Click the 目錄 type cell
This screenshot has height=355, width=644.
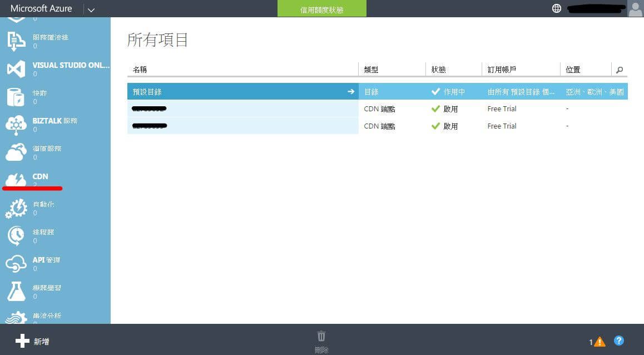point(371,92)
